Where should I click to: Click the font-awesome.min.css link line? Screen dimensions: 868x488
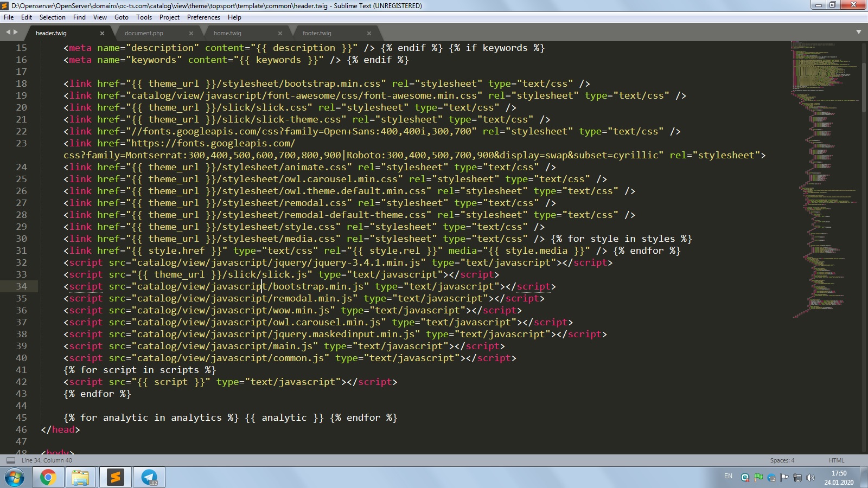click(x=375, y=95)
